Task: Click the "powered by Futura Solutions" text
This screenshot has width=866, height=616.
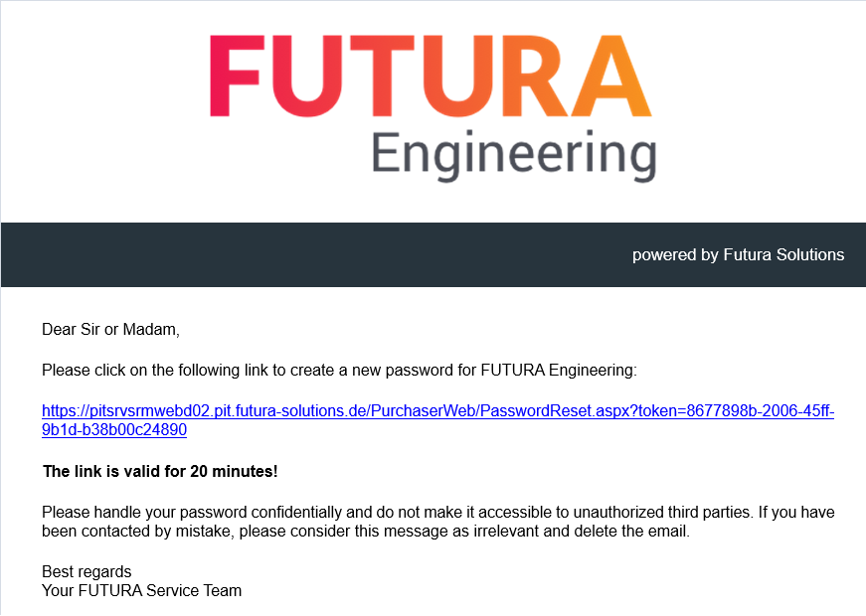Action: pyautogui.click(x=738, y=255)
